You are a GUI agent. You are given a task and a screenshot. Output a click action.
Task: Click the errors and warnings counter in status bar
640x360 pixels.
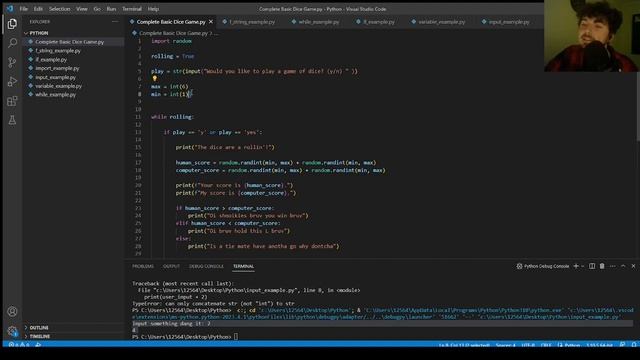click(x=19, y=345)
